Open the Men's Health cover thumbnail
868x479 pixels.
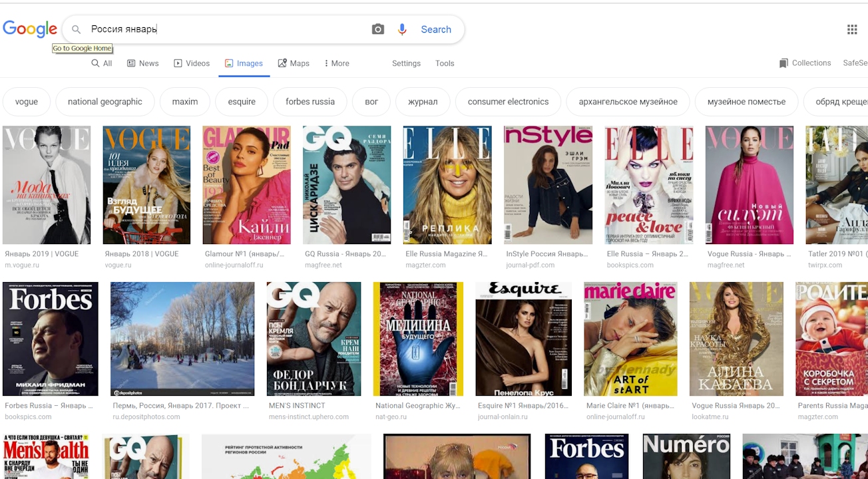(x=46, y=456)
